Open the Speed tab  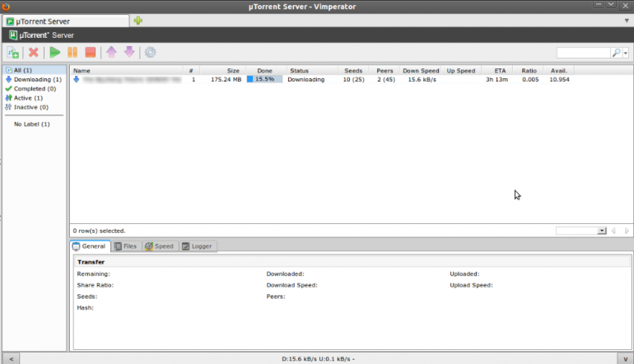pyautogui.click(x=159, y=246)
